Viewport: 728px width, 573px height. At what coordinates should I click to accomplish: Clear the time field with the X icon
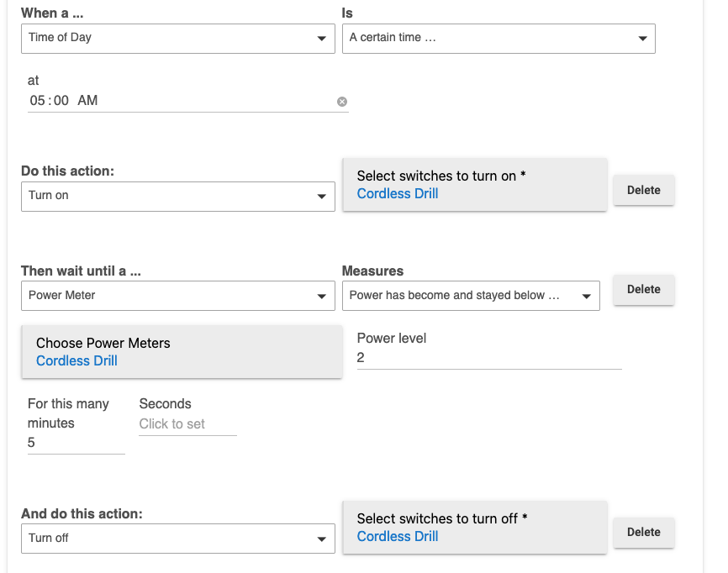pos(342,102)
